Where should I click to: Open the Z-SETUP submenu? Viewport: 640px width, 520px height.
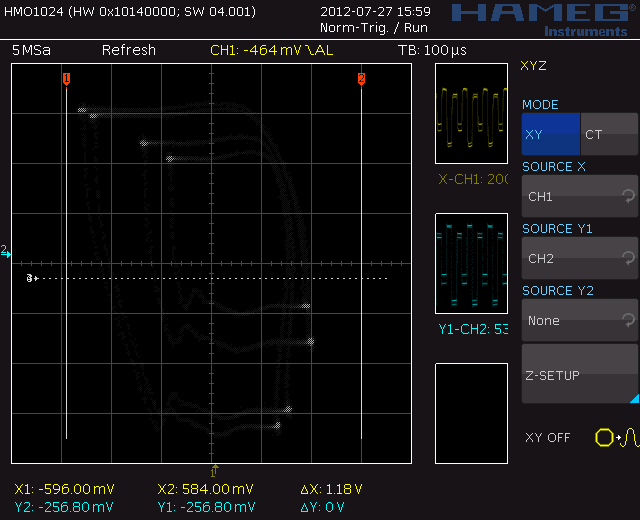coord(578,376)
